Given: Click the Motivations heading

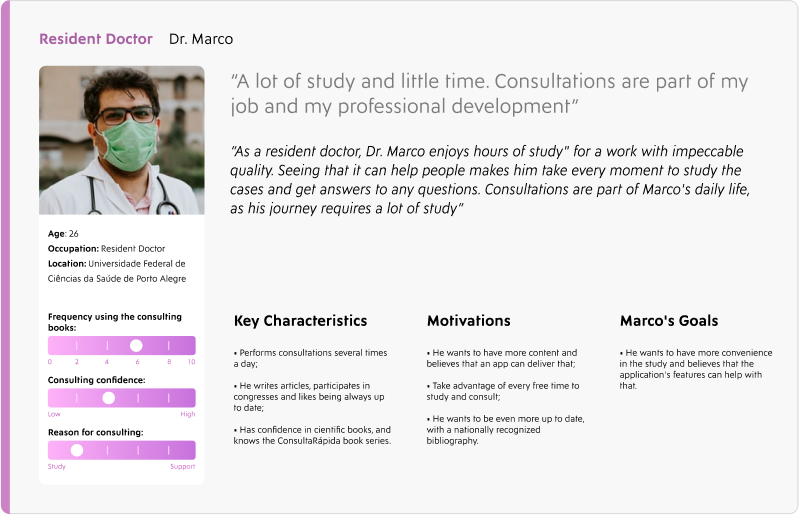Looking at the screenshot, I should [x=468, y=321].
